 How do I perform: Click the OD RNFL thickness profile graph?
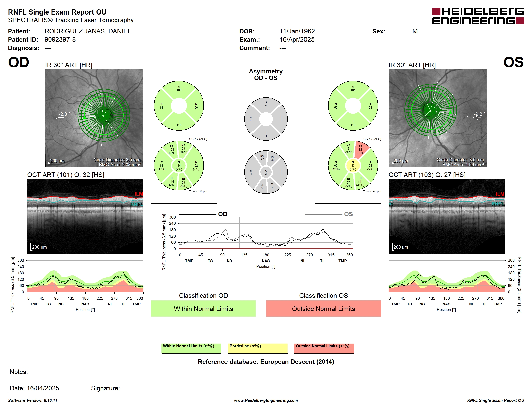(85, 276)
